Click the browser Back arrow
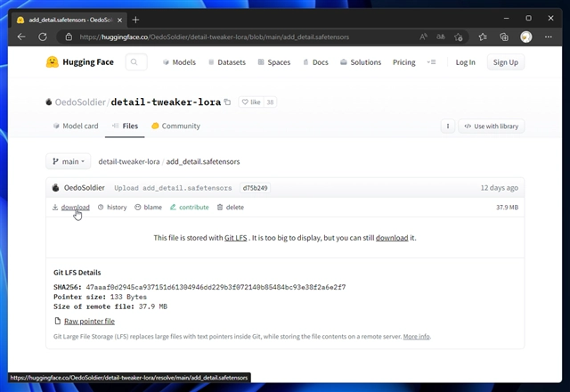 (21, 37)
